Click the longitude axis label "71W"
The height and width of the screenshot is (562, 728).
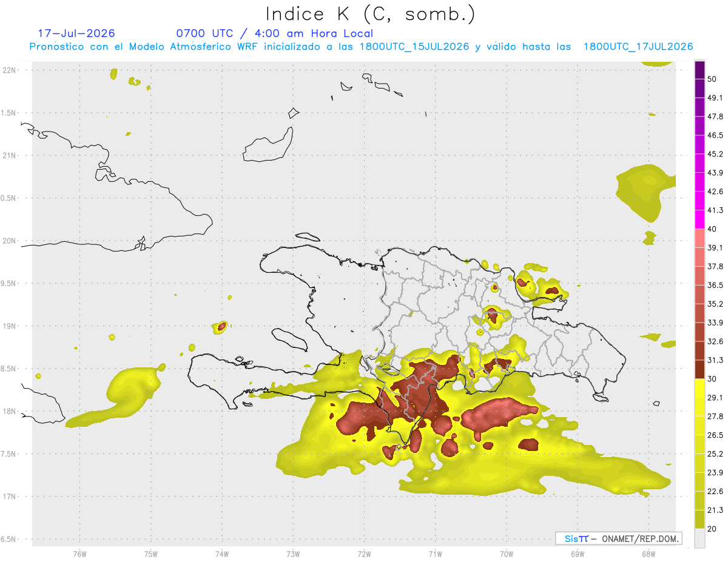point(435,554)
